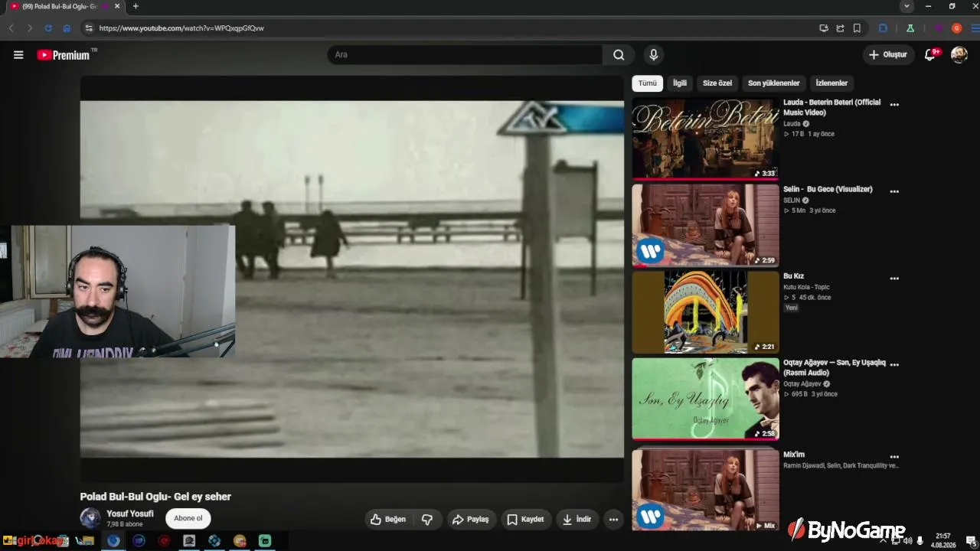View site information in address bar

(89, 28)
